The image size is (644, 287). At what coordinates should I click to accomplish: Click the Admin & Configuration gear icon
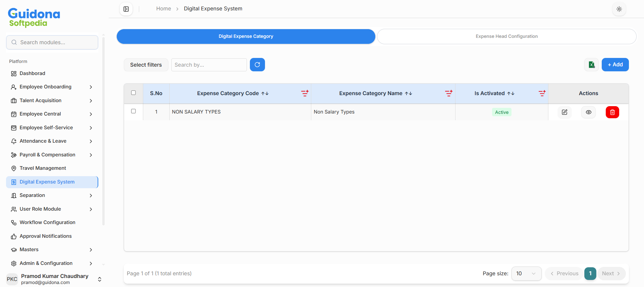click(14, 264)
